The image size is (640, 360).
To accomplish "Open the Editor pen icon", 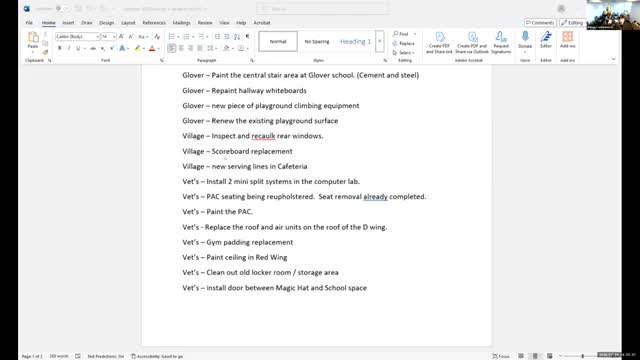I will point(546,40).
